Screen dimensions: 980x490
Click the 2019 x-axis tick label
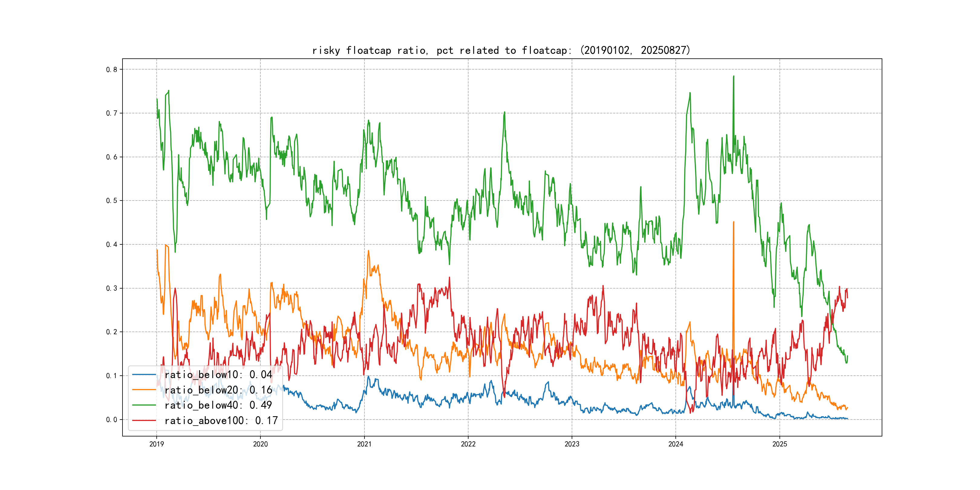(x=156, y=444)
